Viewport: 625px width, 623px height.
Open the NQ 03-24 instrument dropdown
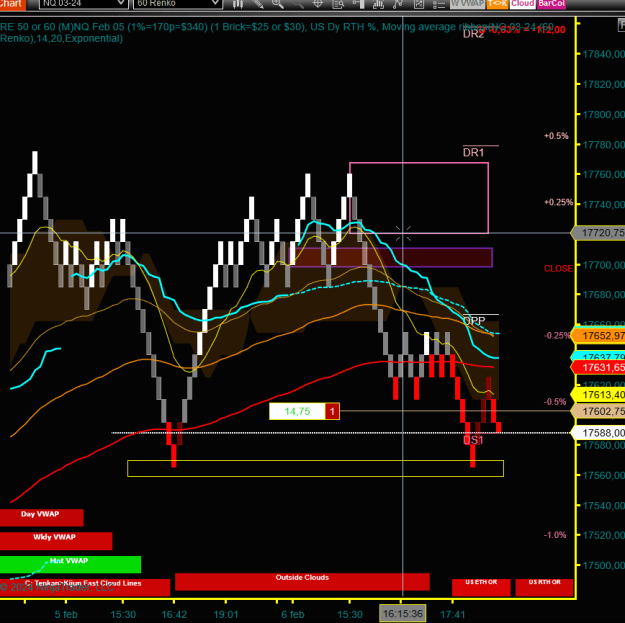tap(84, 3)
